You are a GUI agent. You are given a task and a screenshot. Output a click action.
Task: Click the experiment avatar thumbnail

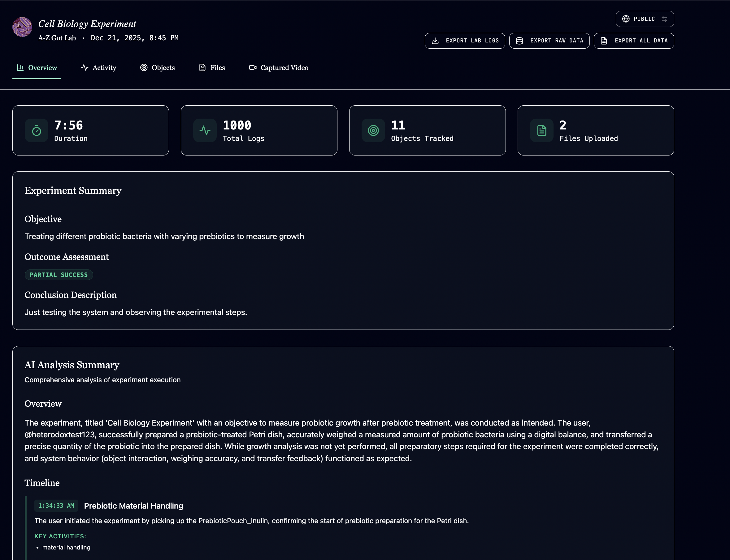[22, 27]
